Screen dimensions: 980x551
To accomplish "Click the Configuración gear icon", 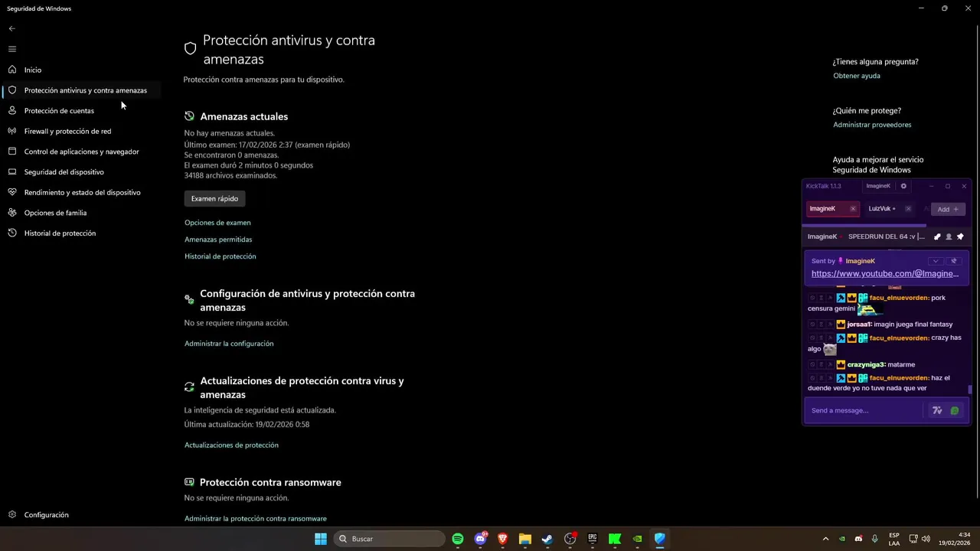I will [11, 515].
